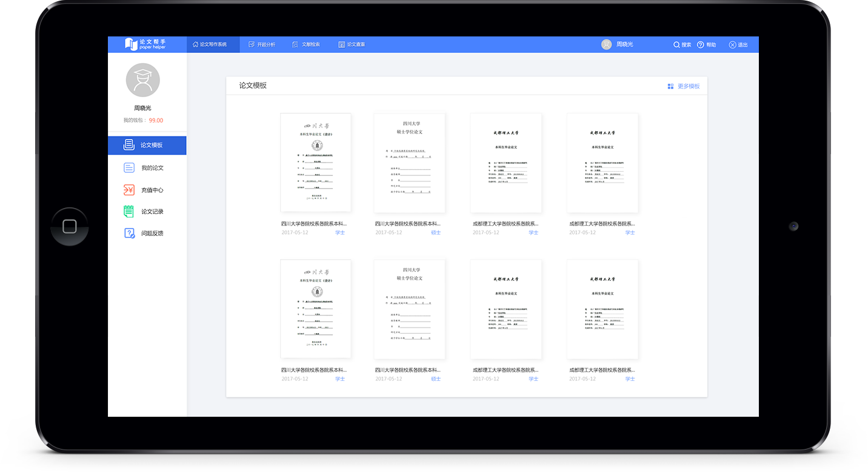Open 帮助 via the question mark icon
Image resolution: width=868 pixels, height=472 pixels.
point(700,45)
